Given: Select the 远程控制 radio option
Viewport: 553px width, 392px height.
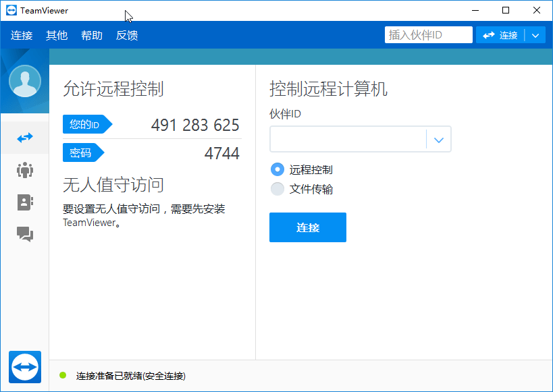Looking at the screenshot, I should click(x=277, y=170).
